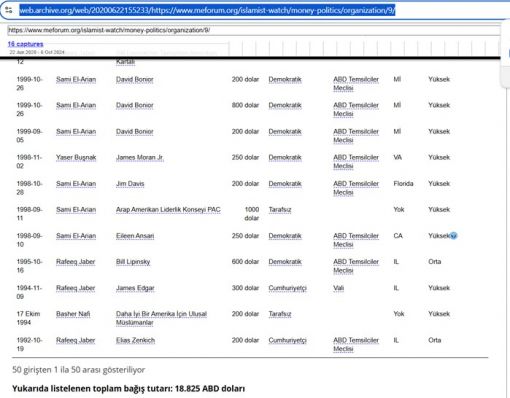Open Eileen Ansari recipient link
The width and height of the screenshot is (510, 398).
135,236
